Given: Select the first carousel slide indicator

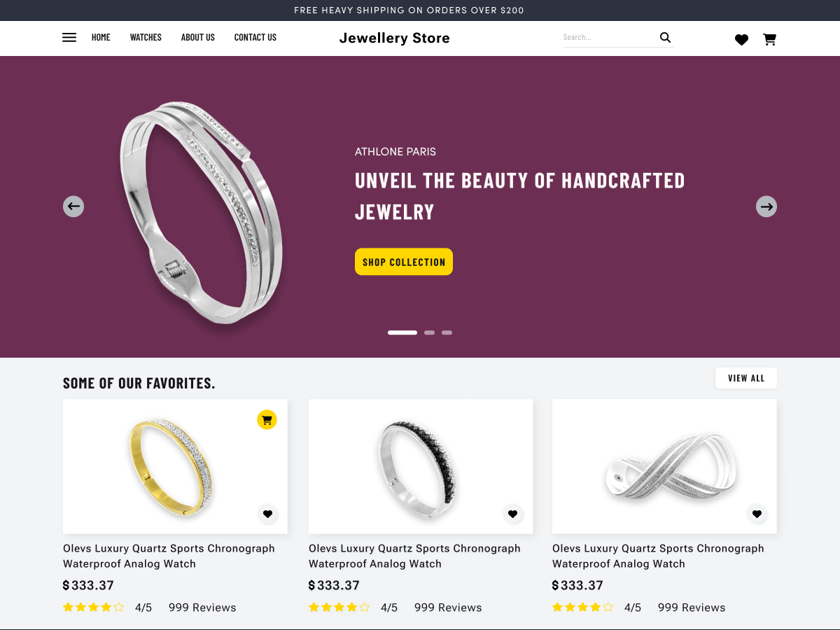Looking at the screenshot, I should [402, 332].
